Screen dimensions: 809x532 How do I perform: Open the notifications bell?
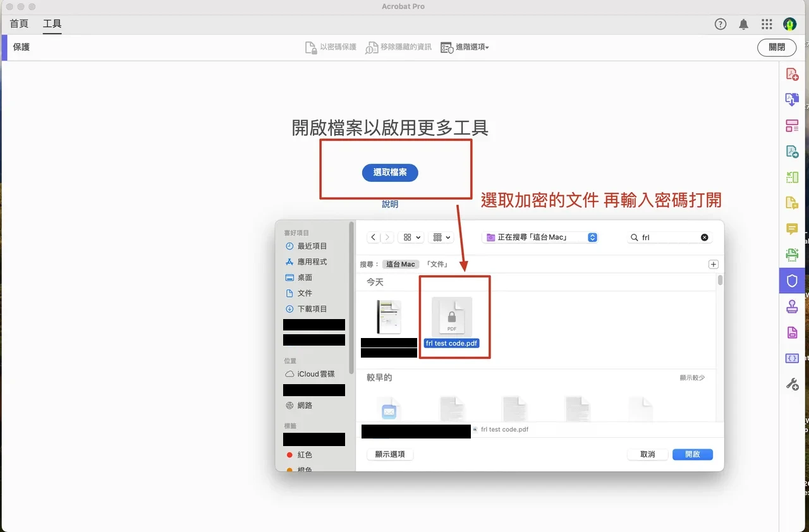tap(744, 24)
